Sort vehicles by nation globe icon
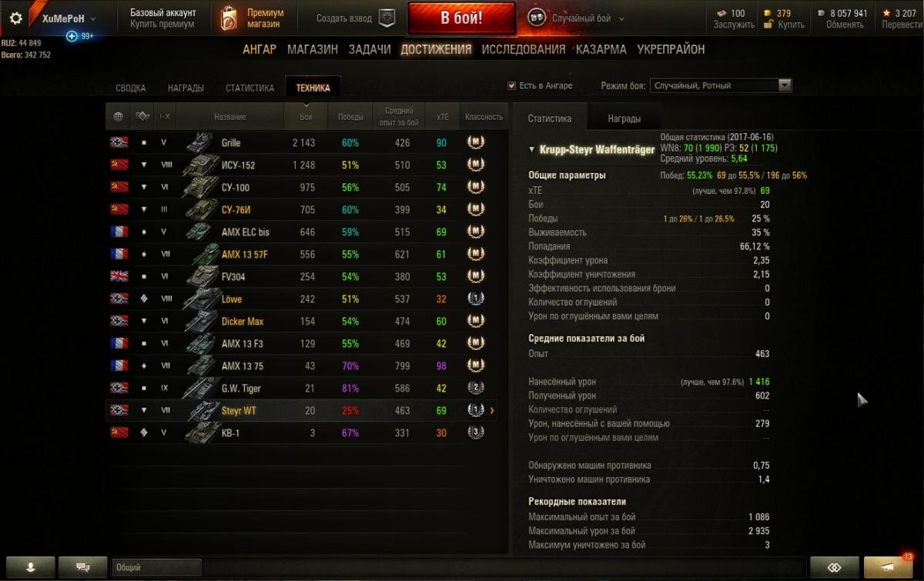This screenshot has width=924, height=581. pos(119,117)
